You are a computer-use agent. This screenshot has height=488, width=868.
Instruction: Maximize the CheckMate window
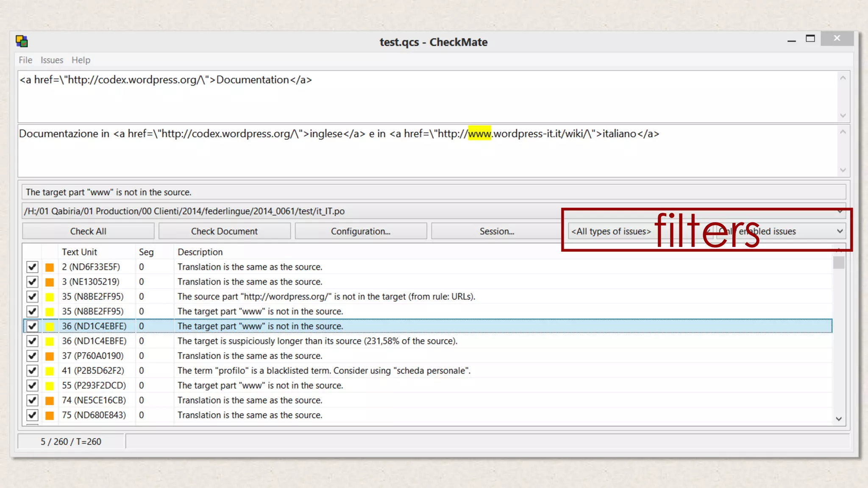[x=810, y=39]
